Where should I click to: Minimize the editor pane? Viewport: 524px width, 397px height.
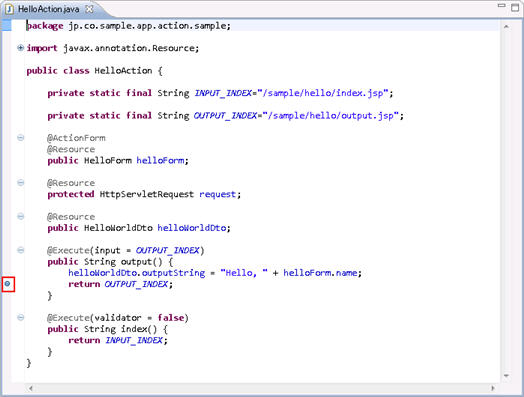501,6
